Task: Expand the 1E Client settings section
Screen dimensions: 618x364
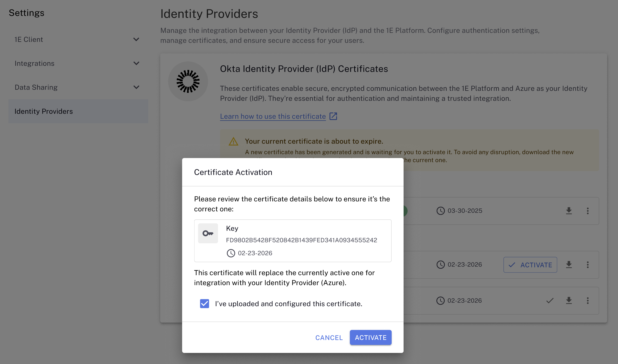Action: 136,39
